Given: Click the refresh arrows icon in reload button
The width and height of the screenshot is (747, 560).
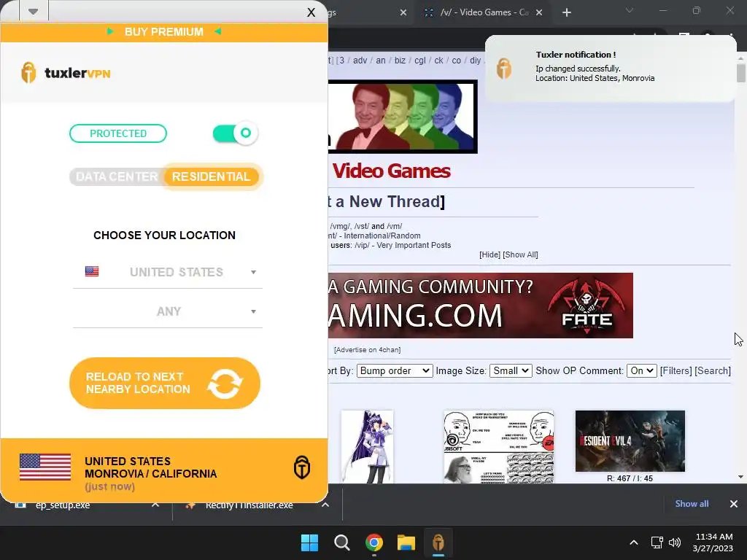Looking at the screenshot, I should [x=225, y=384].
